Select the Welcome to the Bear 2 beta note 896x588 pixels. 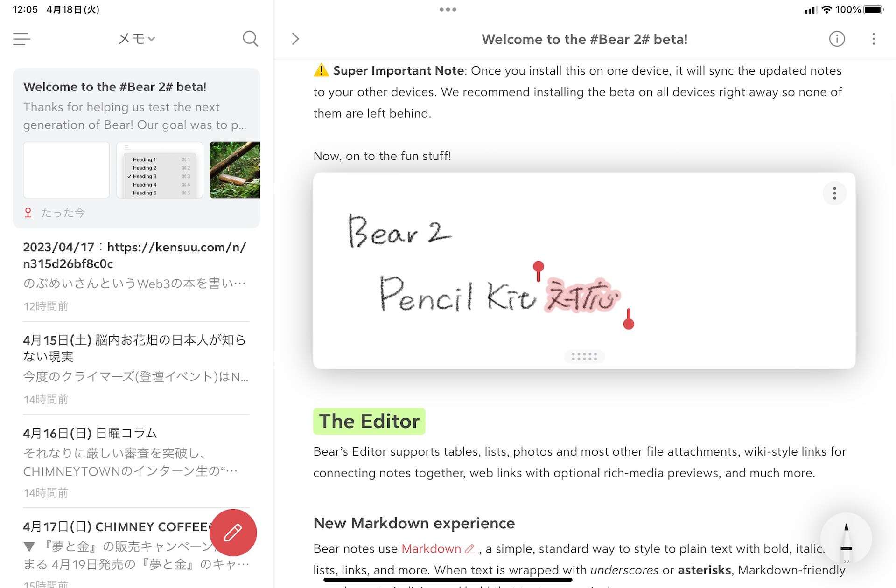tap(136, 148)
